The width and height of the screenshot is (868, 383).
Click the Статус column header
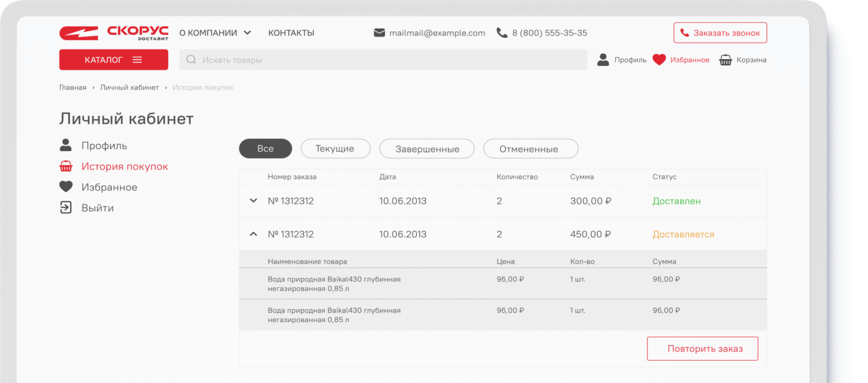click(x=664, y=177)
